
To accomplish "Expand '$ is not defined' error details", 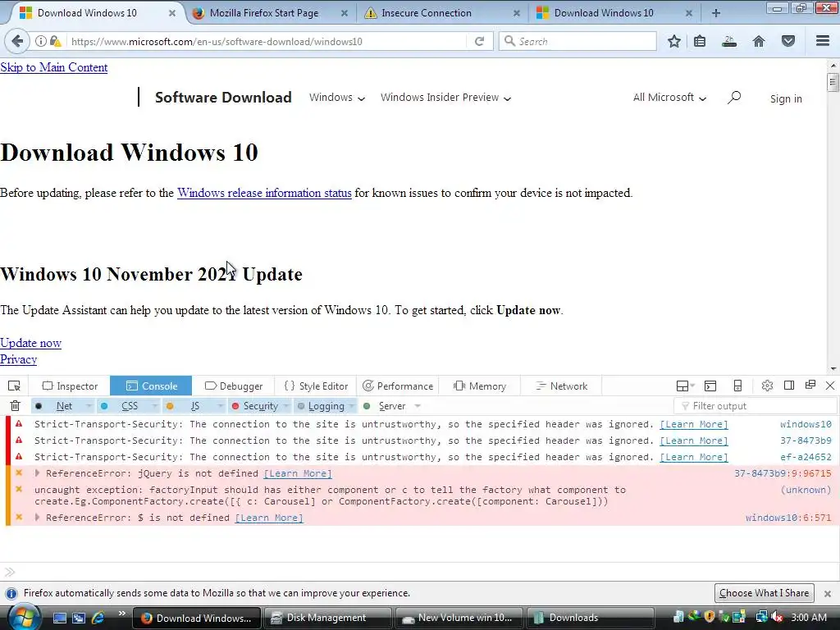I will [37, 518].
